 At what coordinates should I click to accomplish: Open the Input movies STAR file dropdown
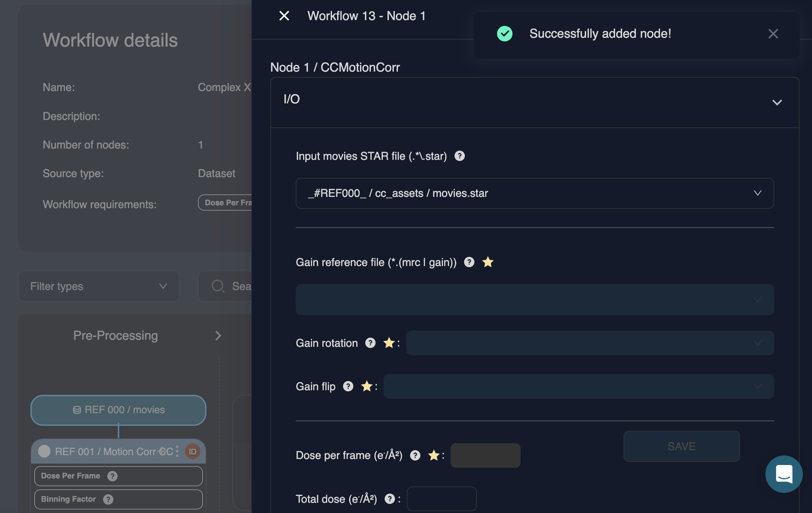(x=535, y=193)
